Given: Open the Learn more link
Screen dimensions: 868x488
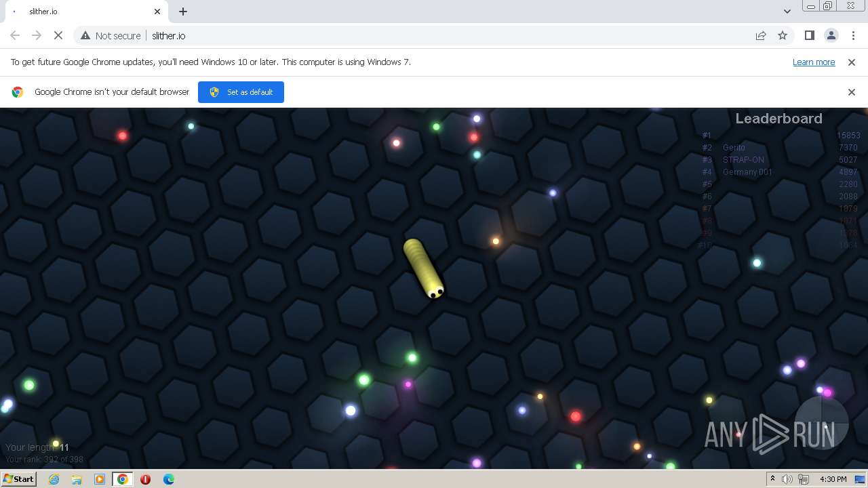Looking at the screenshot, I should coord(814,62).
